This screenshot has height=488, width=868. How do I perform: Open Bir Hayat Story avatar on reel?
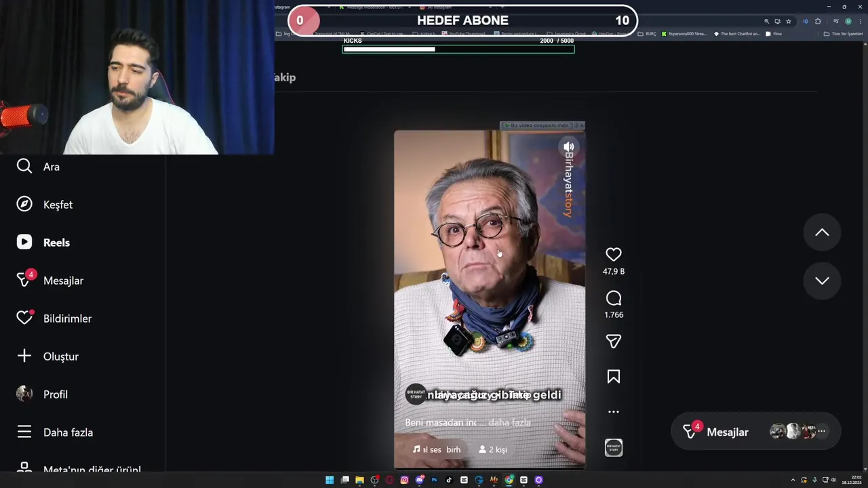pos(416,394)
